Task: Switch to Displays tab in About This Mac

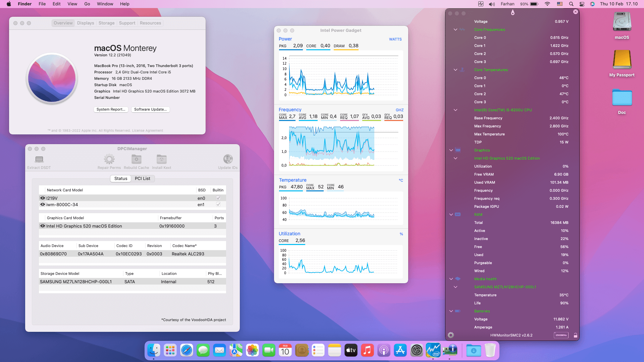Action: click(86, 23)
